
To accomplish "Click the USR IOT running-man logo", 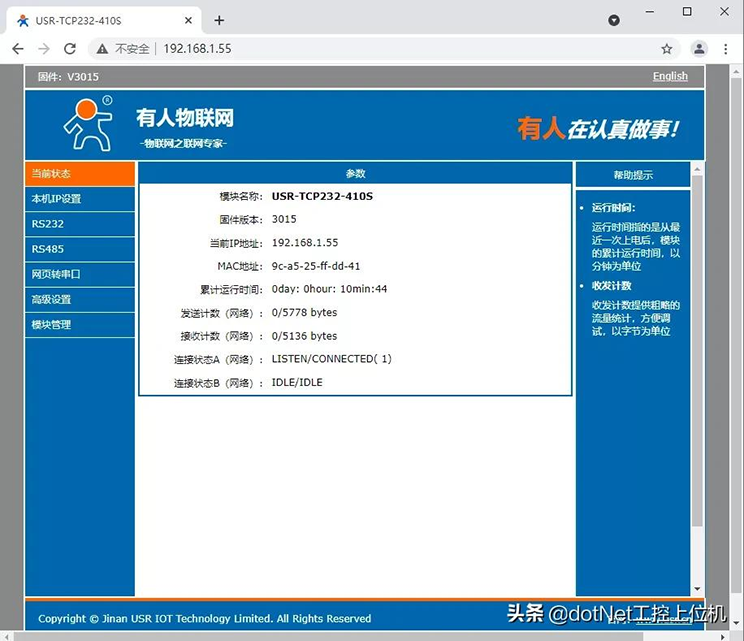I will pos(88,124).
